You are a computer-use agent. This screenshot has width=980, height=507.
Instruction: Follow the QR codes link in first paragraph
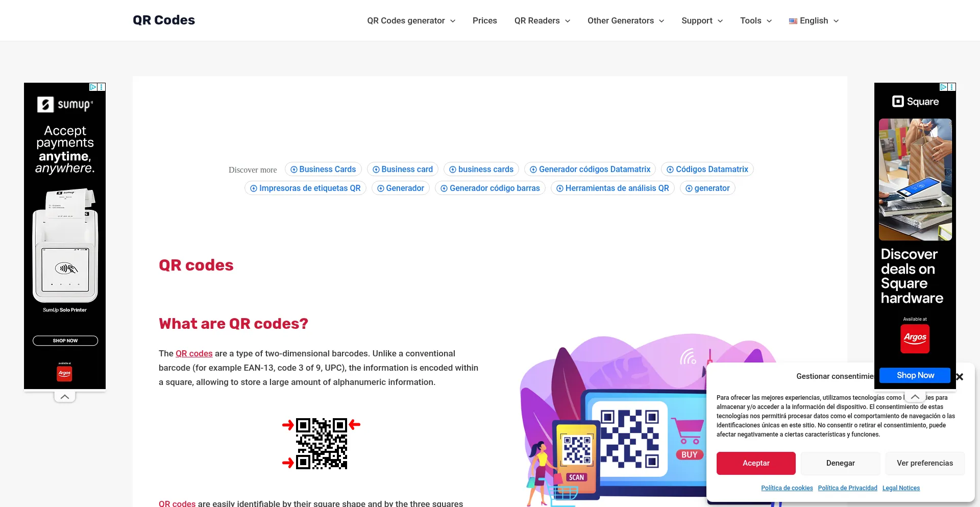point(194,353)
